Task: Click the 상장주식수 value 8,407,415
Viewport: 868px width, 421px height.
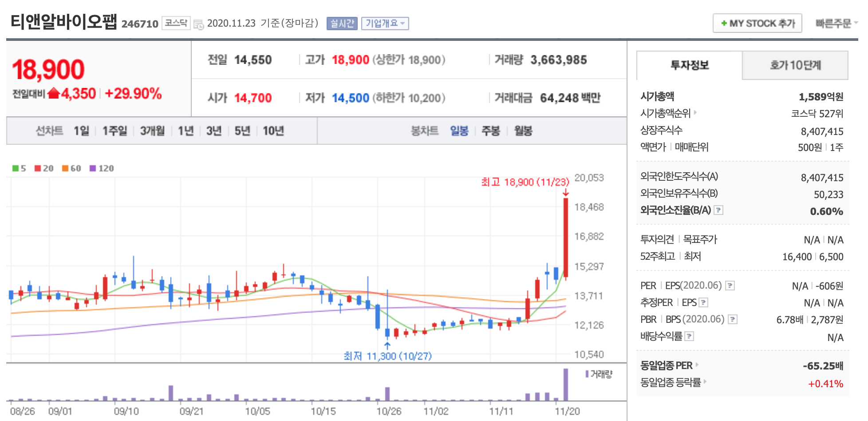Action: pos(822,131)
